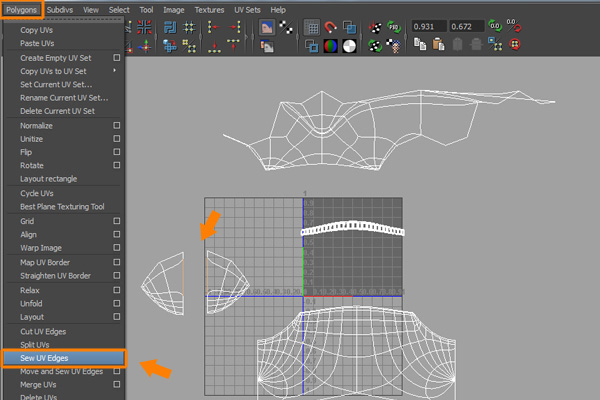Click the alpha channel circle icon
This screenshot has width=600, height=400.
[349, 45]
